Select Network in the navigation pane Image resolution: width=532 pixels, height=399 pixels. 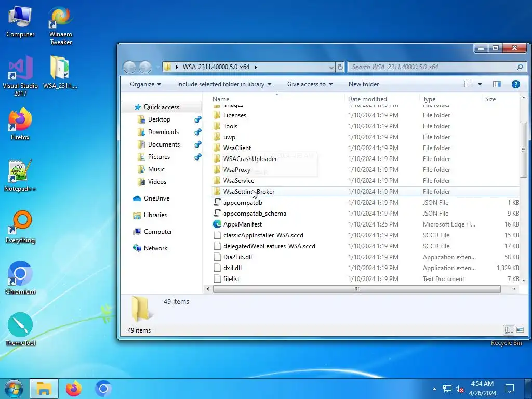155,248
